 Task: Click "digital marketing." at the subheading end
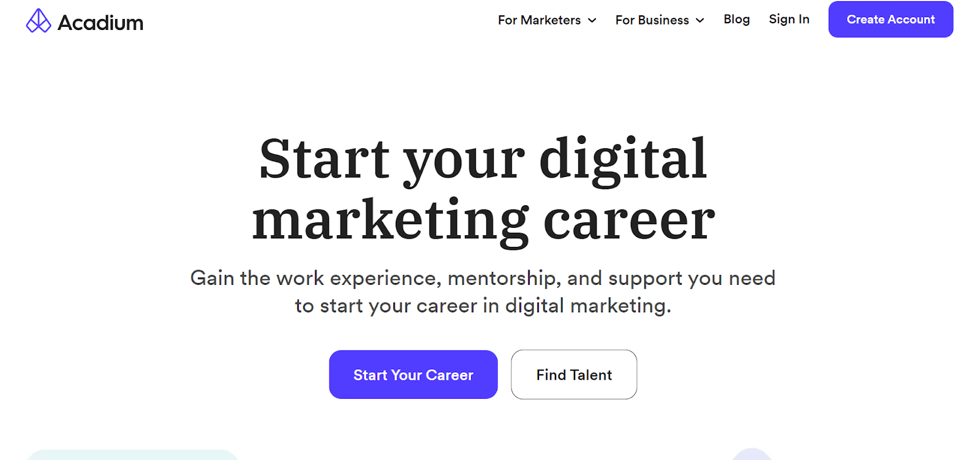[587, 305]
